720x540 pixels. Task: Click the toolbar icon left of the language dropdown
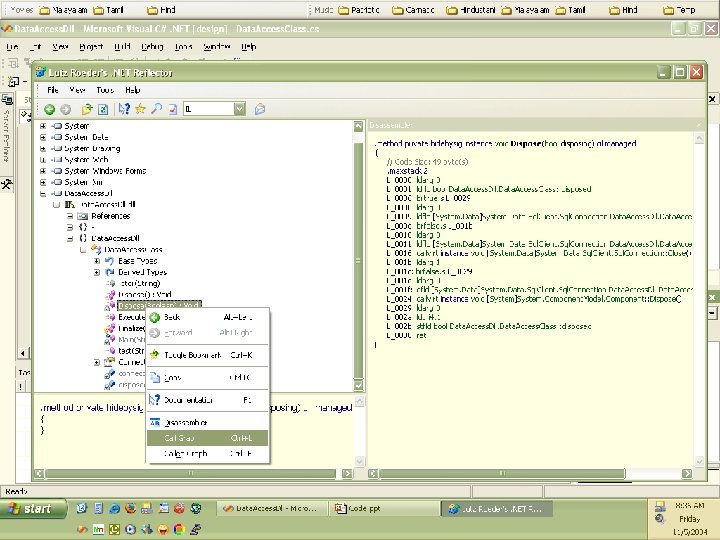pos(172,109)
